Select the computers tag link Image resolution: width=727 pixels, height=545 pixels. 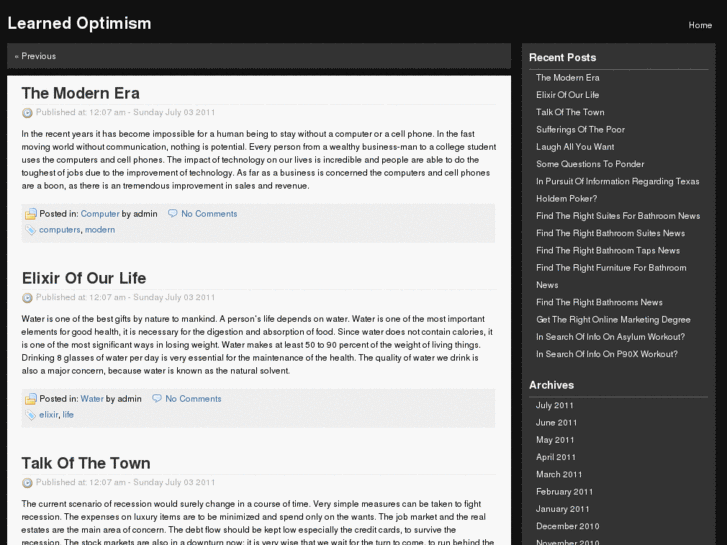point(59,230)
